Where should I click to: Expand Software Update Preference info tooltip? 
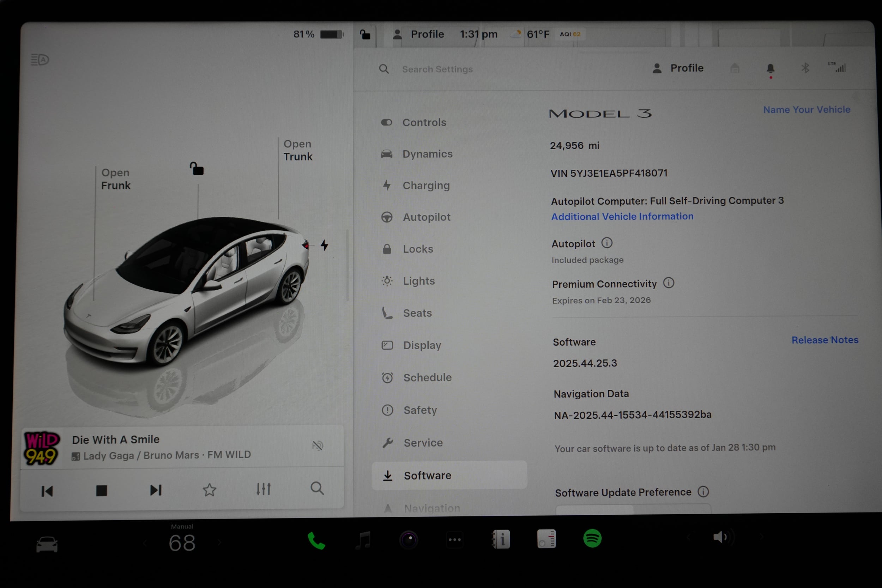pos(704,492)
